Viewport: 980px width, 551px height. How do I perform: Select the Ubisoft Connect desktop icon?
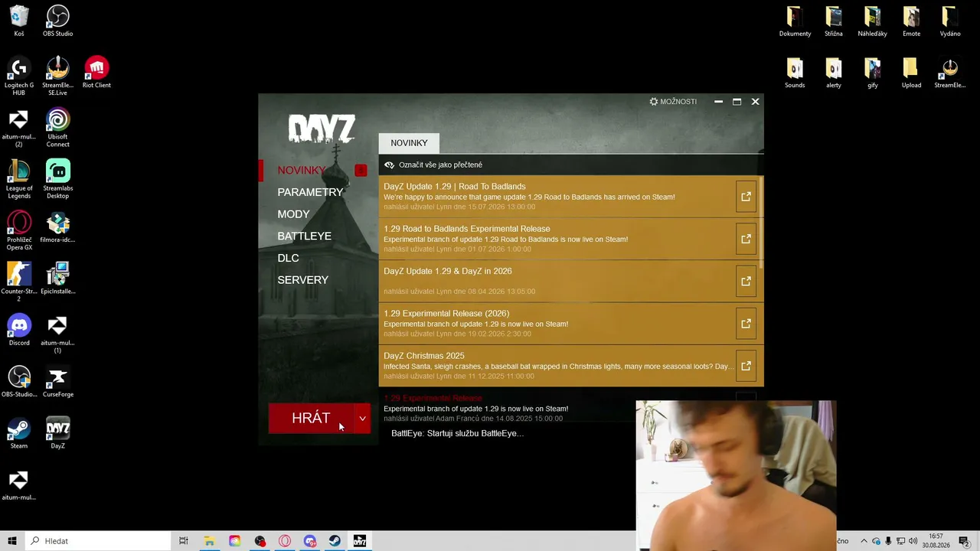[x=57, y=128]
